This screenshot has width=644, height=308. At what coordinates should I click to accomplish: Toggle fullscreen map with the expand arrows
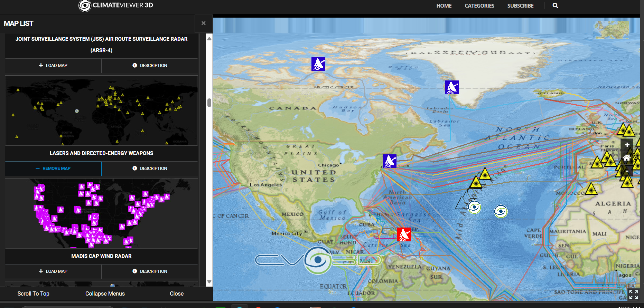634,295
